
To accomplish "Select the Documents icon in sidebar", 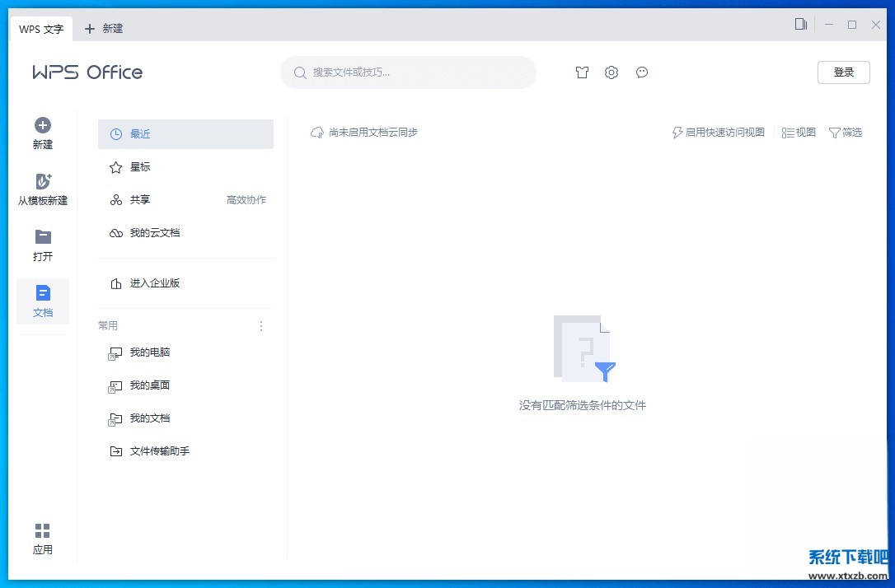I will [x=43, y=294].
